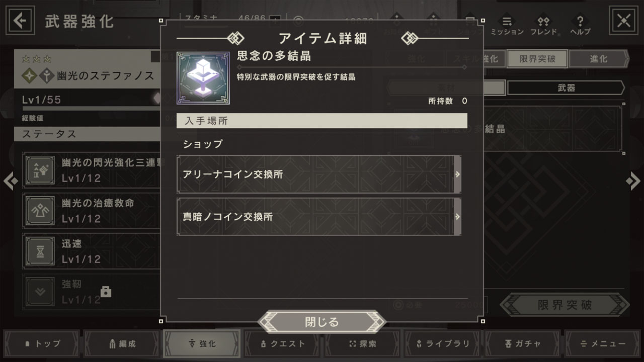Select the 幽光の閃光強化三連撃 skill icon
Image resolution: width=644 pixels, height=362 pixels.
[x=41, y=170]
